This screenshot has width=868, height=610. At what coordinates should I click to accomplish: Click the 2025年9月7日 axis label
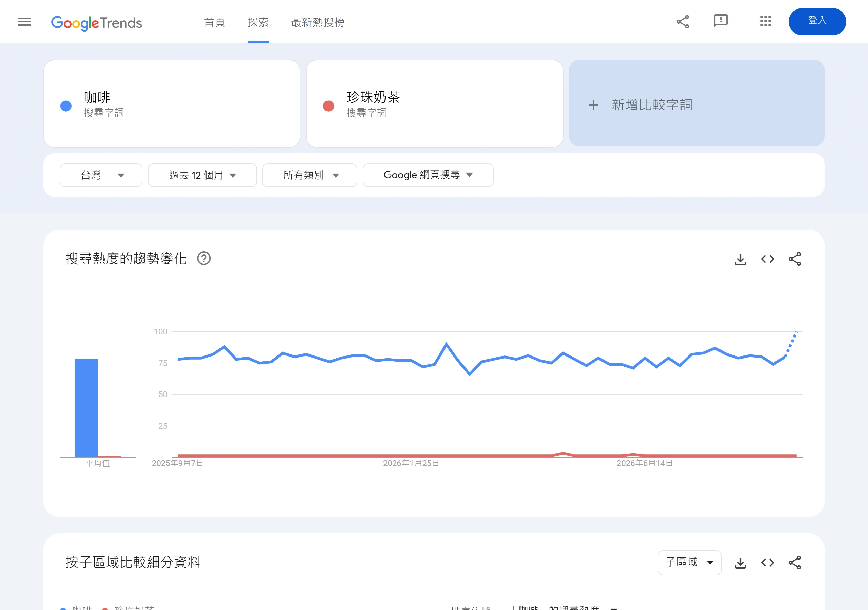[178, 463]
